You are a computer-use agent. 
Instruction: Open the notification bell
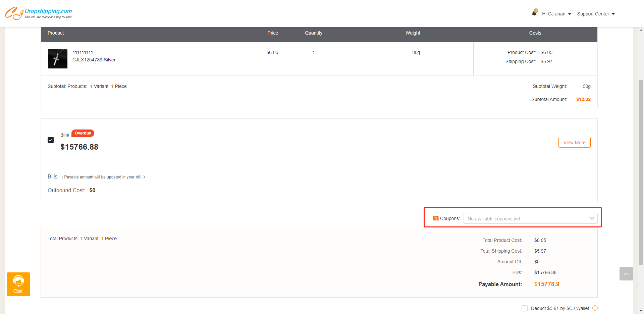[x=534, y=13]
